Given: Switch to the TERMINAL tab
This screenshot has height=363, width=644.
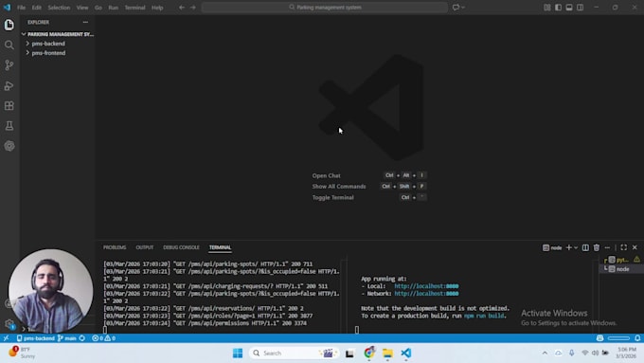Looking at the screenshot, I should pyautogui.click(x=220, y=247).
